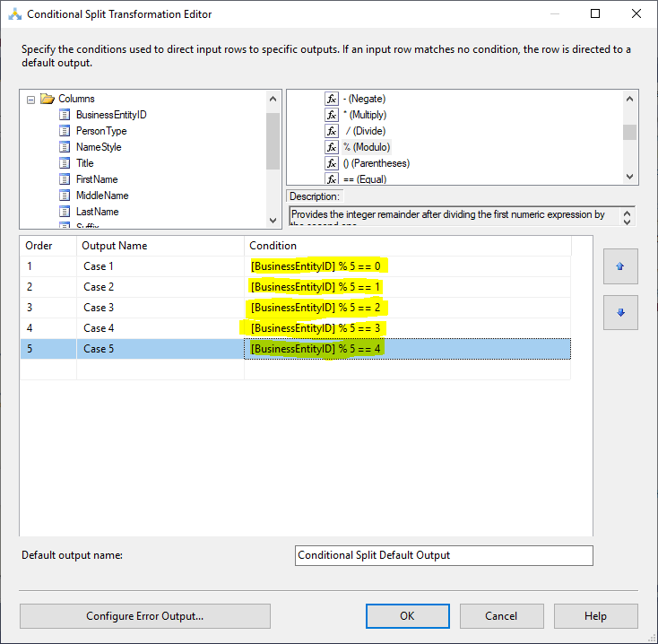The image size is (658, 644).
Task: Select the Case 4 output name cell
Action: pyautogui.click(x=160, y=328)
